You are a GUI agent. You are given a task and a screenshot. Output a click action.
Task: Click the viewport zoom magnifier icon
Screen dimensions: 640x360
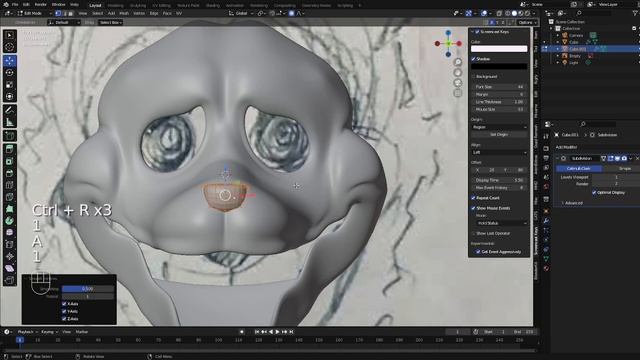[x=458, y=62]
